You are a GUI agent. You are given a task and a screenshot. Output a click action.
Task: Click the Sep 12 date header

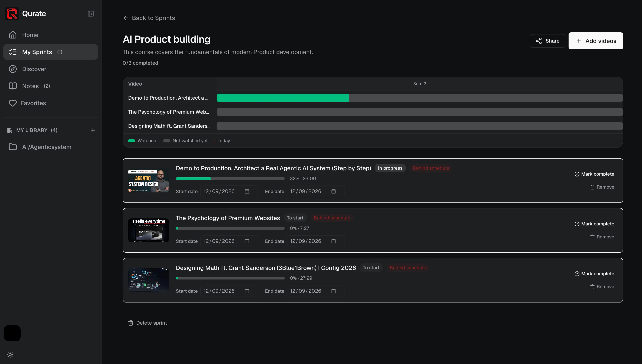420,84
